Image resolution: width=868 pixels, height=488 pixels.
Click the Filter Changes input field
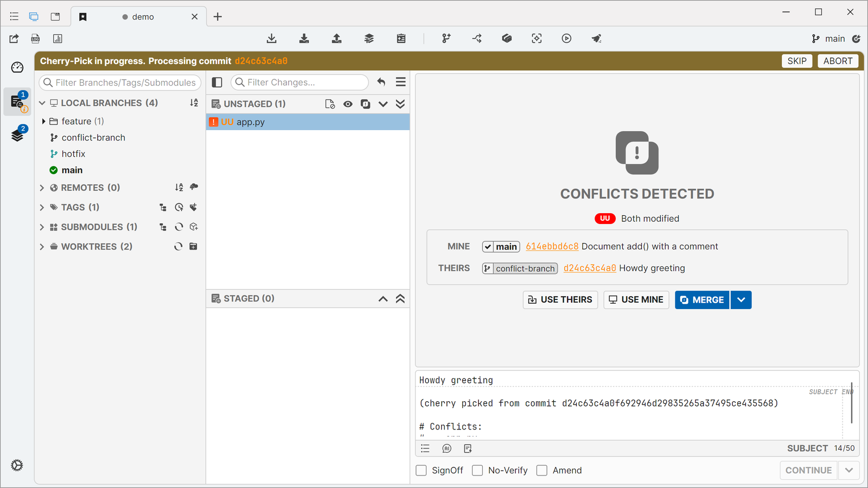click(x=299, y=82)
